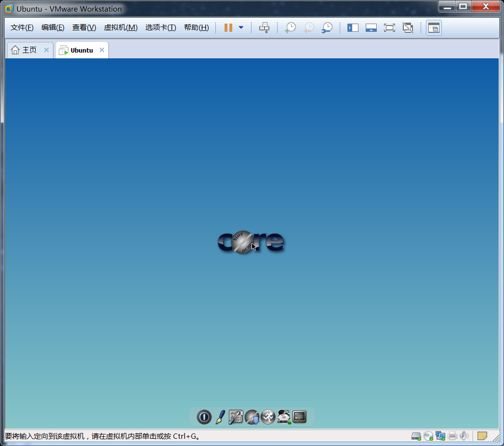Switch to Unity mode icon
Image resolution: width=504 pixels, height=446 pixels.
(408, 27)
